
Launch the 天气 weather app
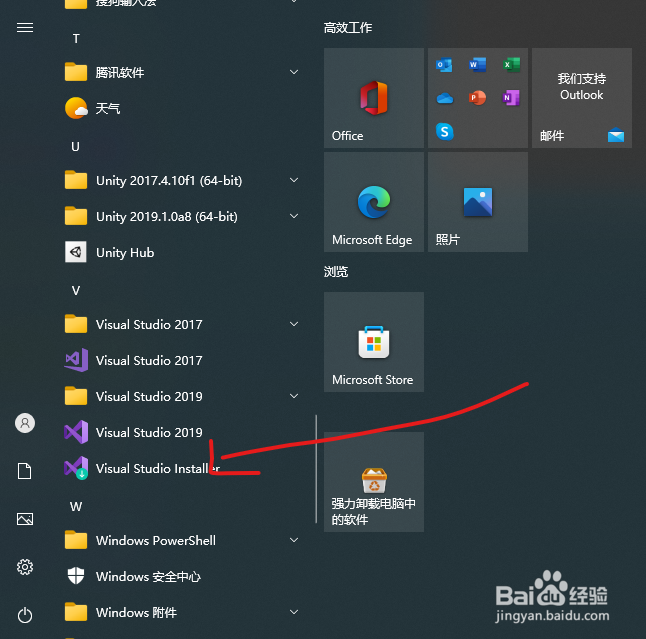click(181, 108)
